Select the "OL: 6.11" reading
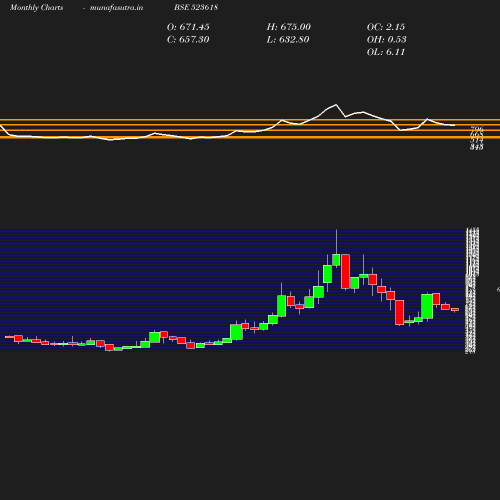Screen dimensions: 500x500 coord(386,52)
